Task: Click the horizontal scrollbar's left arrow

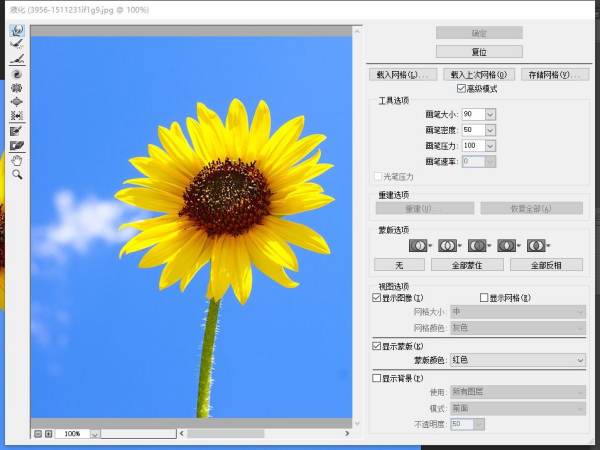Action: point(182,434)
